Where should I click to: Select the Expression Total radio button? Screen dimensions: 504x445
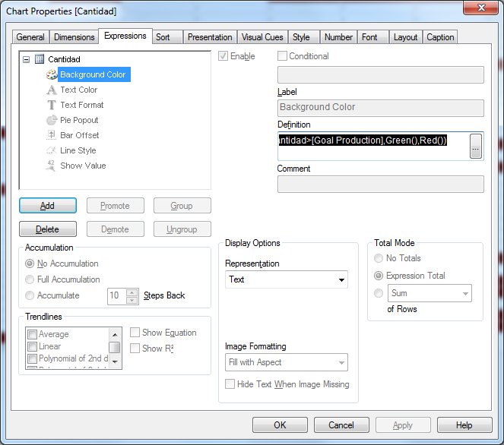[x=379, y=276]
